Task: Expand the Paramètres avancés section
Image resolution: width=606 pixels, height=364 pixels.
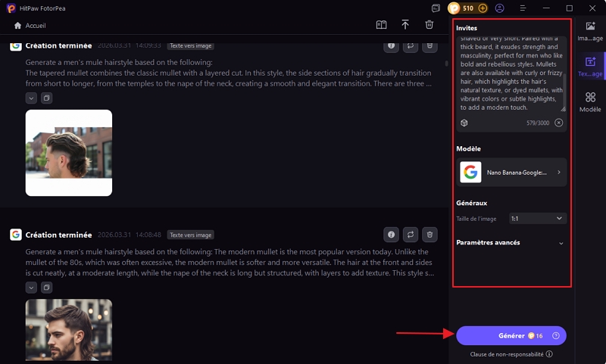Action: click(561, 243)
